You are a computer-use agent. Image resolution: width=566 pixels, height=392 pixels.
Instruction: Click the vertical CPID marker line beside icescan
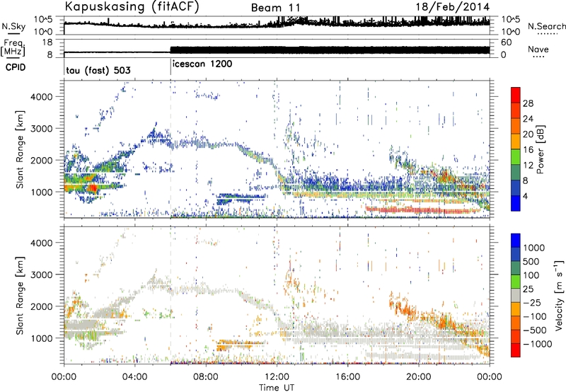(x=171, y=67)
